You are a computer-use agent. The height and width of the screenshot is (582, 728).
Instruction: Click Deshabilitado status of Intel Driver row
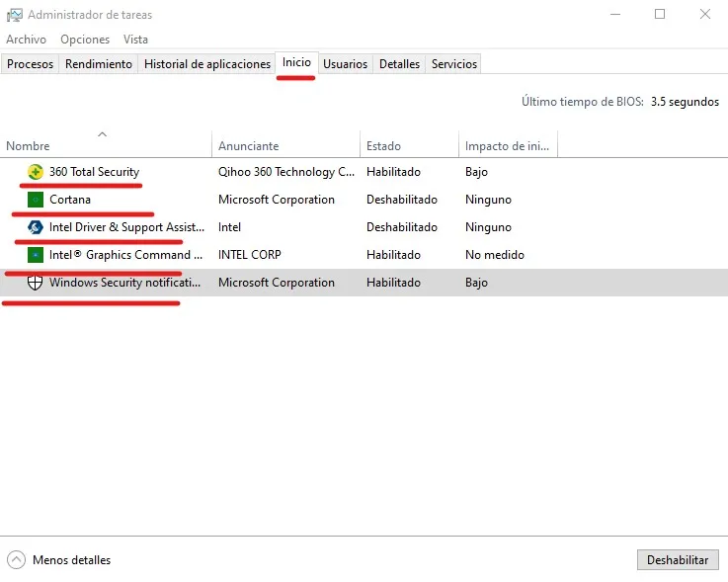tap(402, 227)
